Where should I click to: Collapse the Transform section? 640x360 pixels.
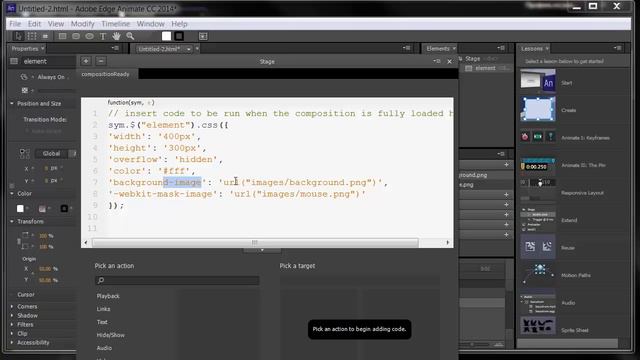[x=12, y=221]
